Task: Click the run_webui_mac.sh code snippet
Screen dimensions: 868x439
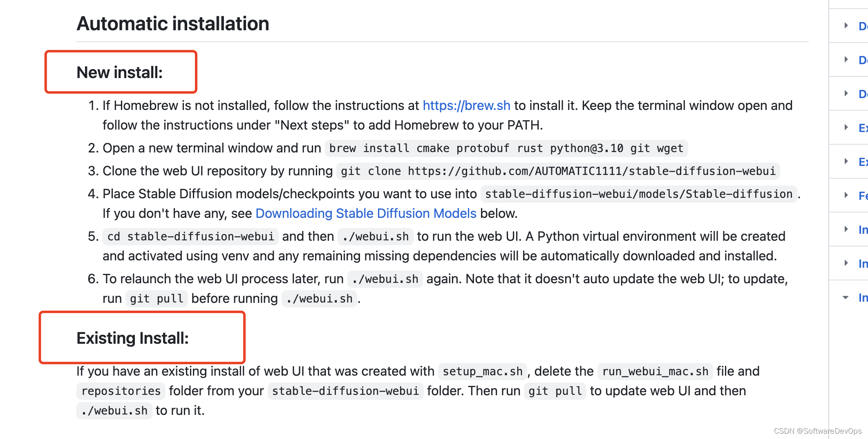Action: point(655,371)
